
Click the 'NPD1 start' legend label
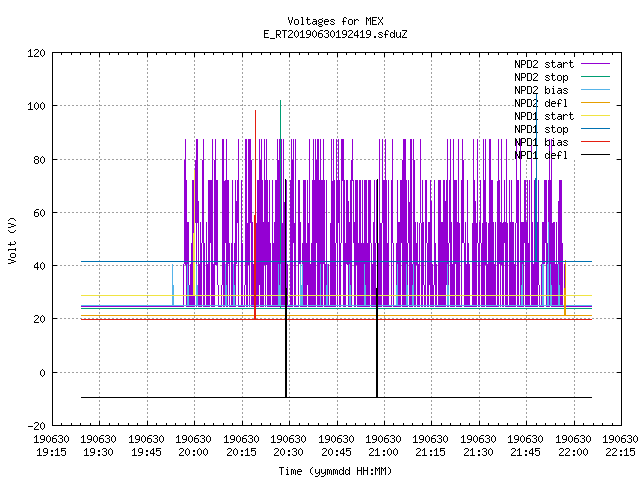[x=544, y=116]
